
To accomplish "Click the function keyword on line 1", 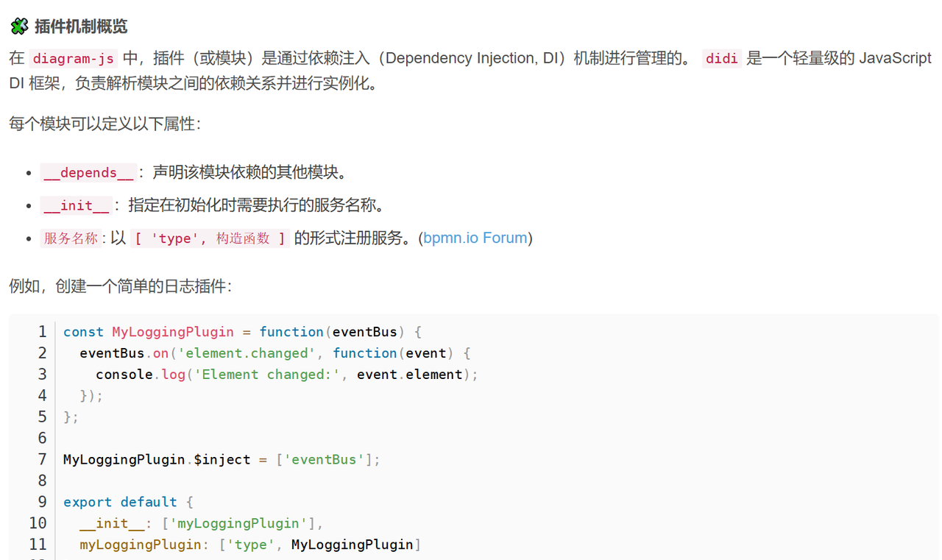I will pos(291,332).
